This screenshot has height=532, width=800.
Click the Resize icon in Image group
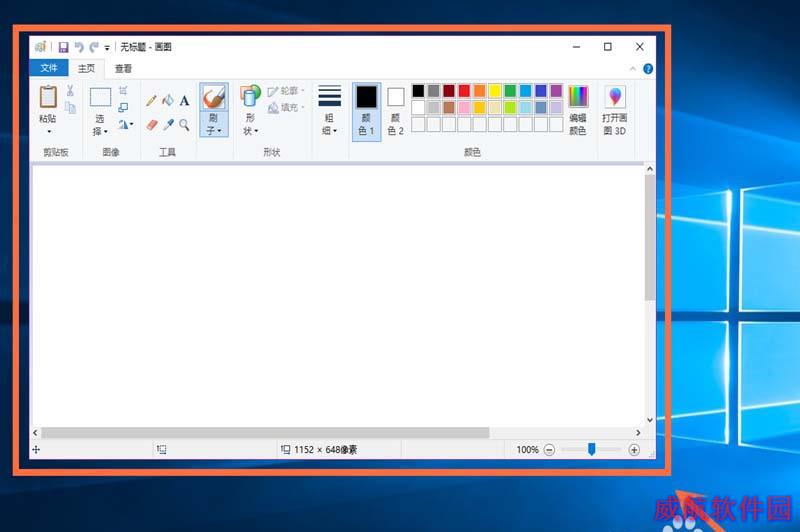[x=123, y=107]
